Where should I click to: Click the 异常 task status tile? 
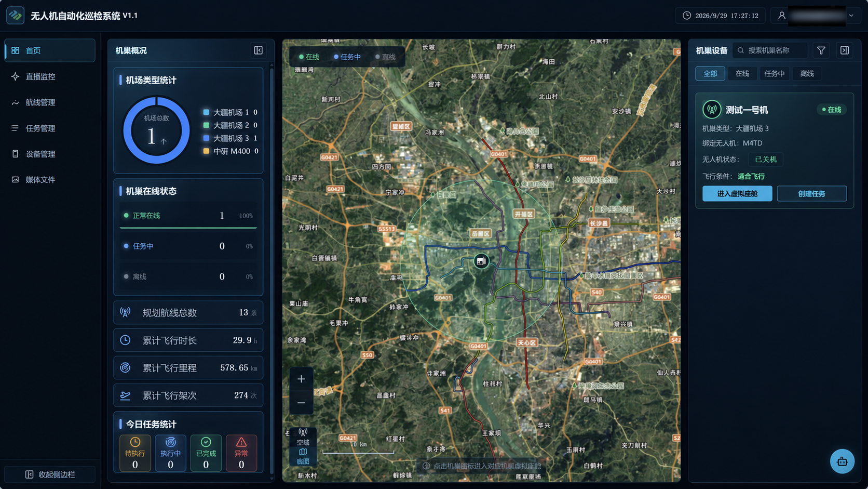pyautogui.click(x=241, y=453)
